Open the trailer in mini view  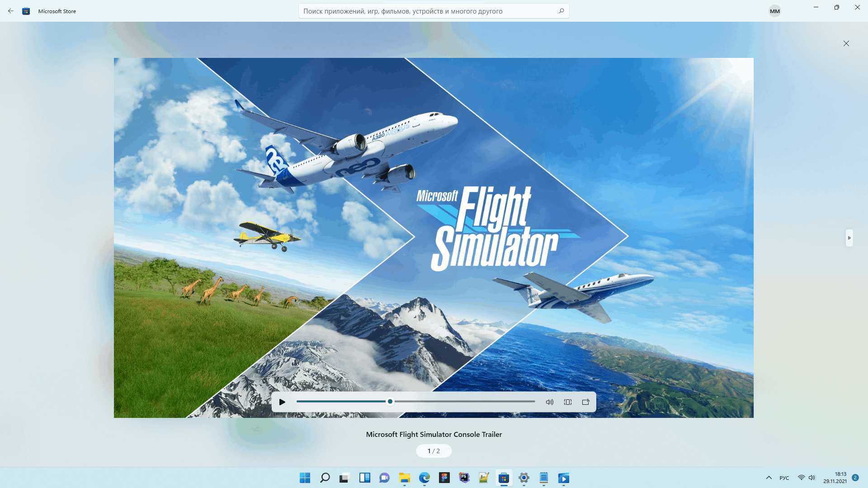pyautogui.click(x=586, y=402)
